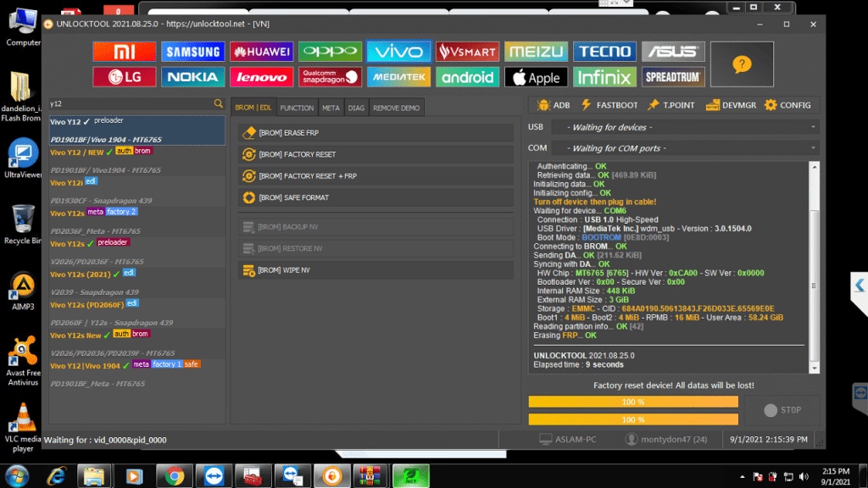
Task: Open the META tab
Action: point(331,108)
